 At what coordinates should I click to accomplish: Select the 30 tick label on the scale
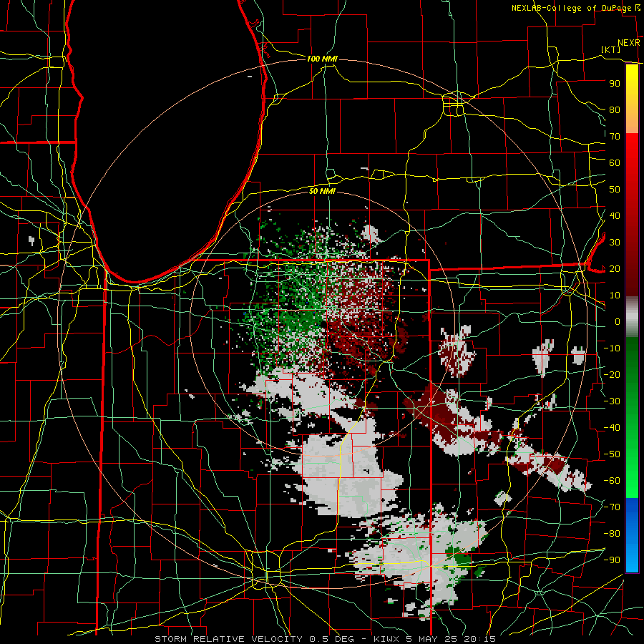point(615,243)
